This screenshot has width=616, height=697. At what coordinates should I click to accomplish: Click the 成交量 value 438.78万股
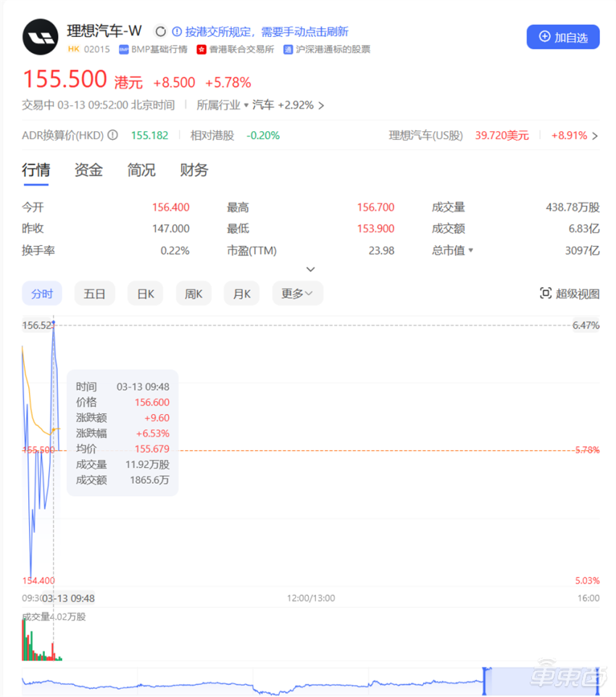point(573,207)
